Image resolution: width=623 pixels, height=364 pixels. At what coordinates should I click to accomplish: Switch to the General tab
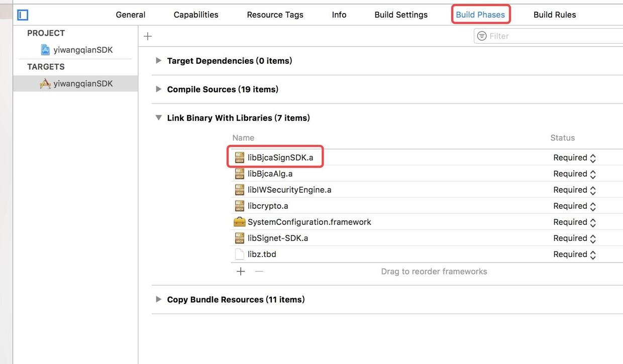[131, 15]
